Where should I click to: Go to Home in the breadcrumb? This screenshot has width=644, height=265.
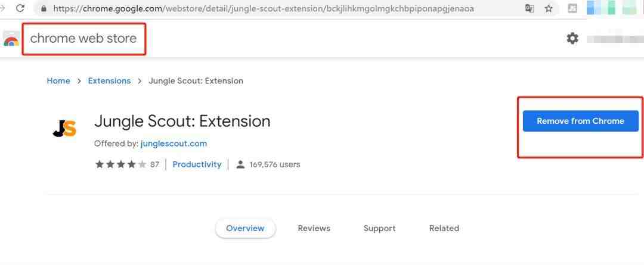click(x=58, y=81)
